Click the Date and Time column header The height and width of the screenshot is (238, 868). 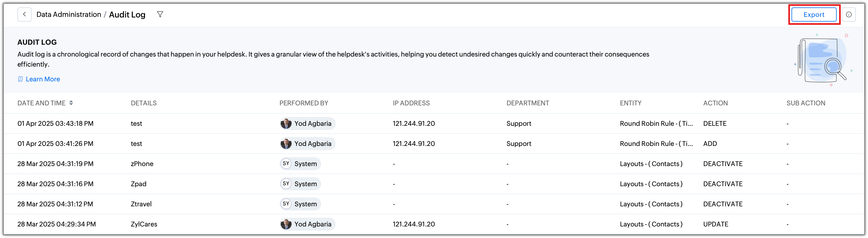41,103
